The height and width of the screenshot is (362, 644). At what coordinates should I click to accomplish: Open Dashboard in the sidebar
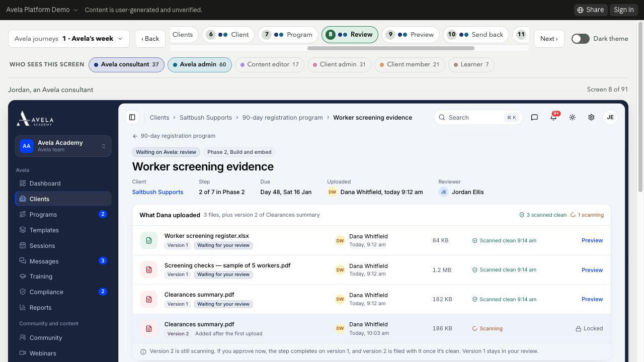(63, 184)
